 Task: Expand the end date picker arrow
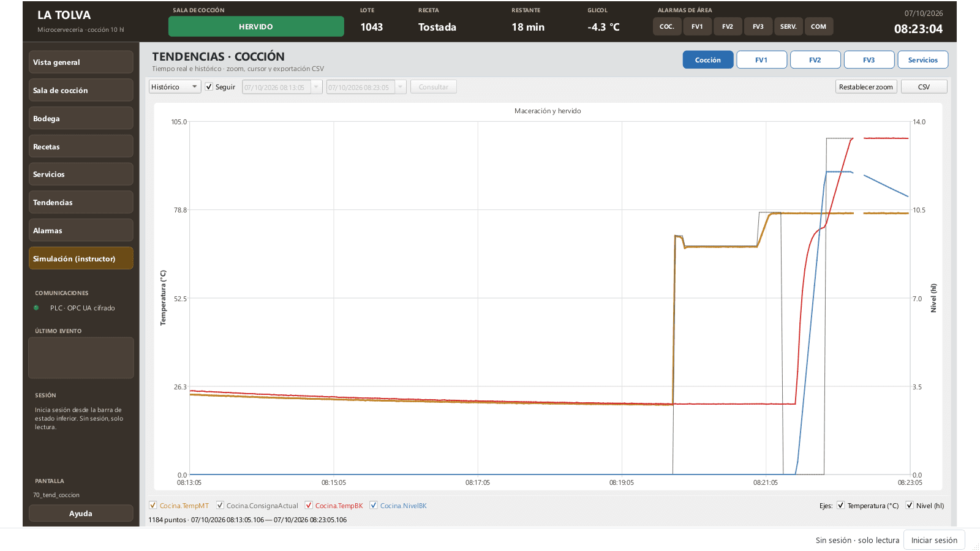tap(401, 87)
